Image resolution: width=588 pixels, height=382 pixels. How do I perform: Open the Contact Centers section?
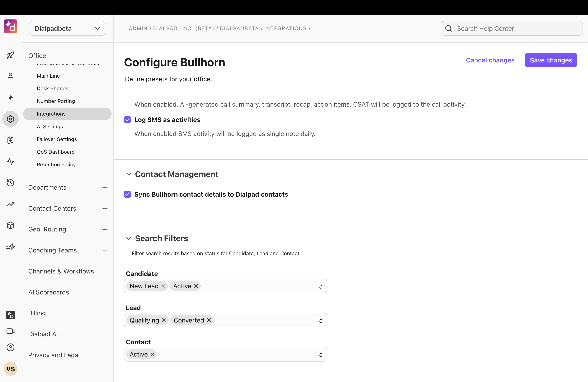click(x=52, y=208)
